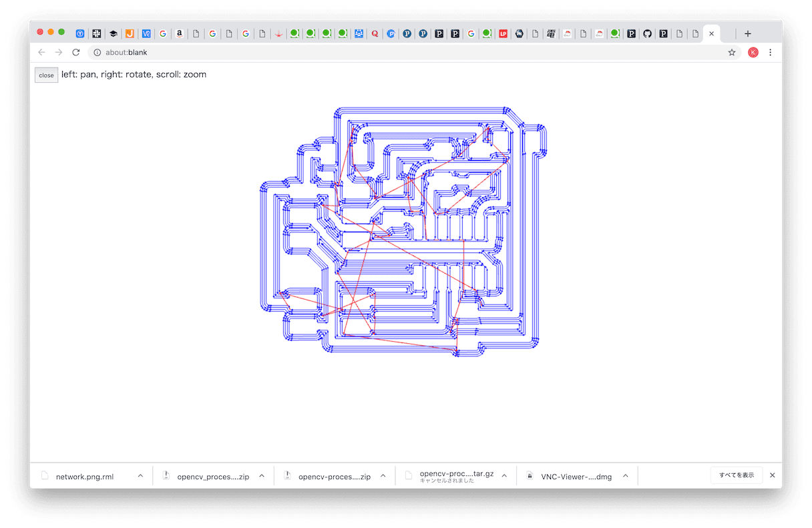812x528 pixels.
Task: Click the disk image icon of VNC-Viewer download
Action: click(x=530, y=476)
